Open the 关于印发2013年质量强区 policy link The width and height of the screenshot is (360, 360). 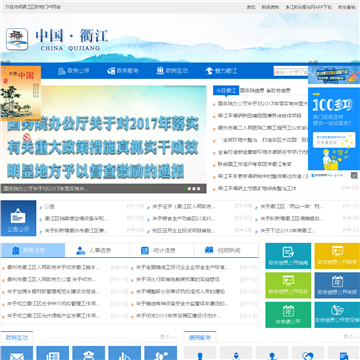click(x=179, y=315)
